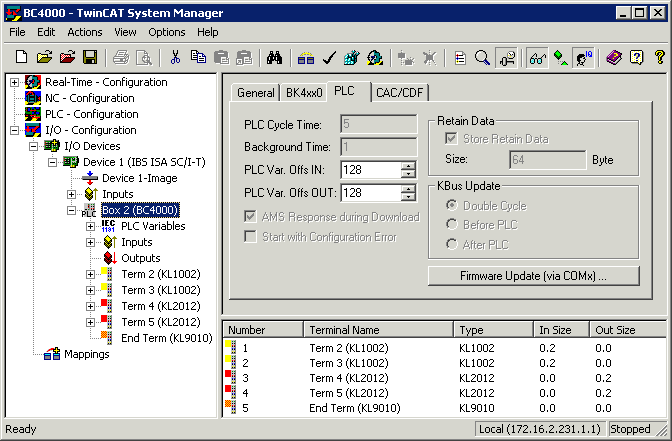Click the Copy toolbar icon
Image resolution: width=672 pixels, height=441 pixels.
coord(198,57)
